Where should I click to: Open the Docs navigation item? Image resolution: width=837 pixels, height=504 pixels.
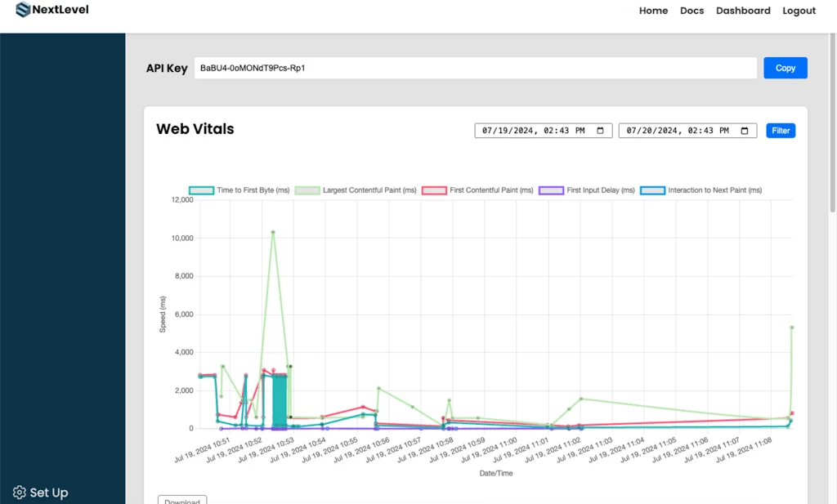pyautogui.click(x=692, y=11)
